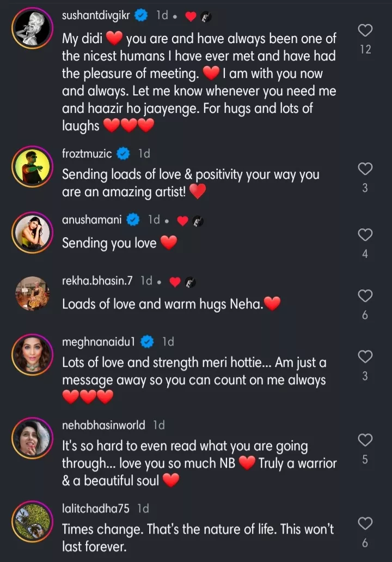Image resolution: width=392 pixels, height=562 pixels.
Task: Go to froztmuzic's profile via username
Action: pyautogui.click(x=87, y=154)
